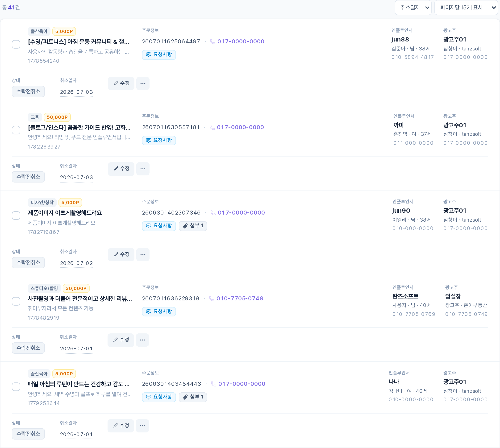Click advertiser name 임실장
Viewport: 500px width, 448px height.
[453, 296]
